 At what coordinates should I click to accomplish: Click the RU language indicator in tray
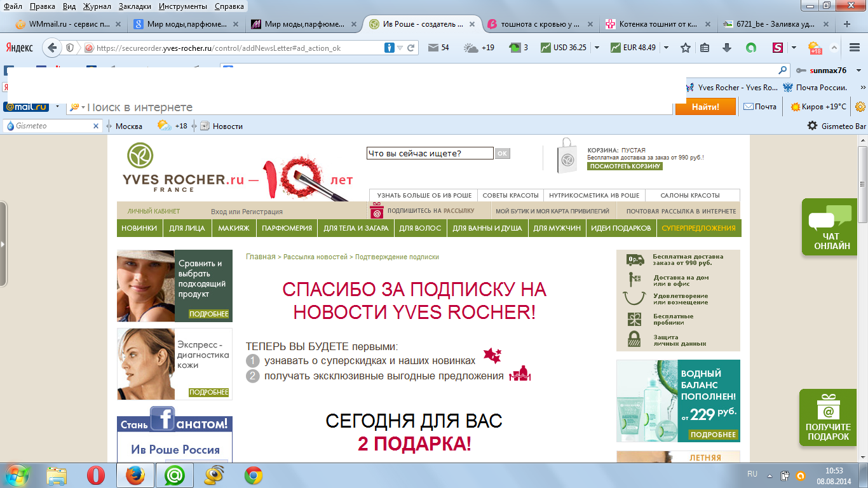tap(752, 475)
